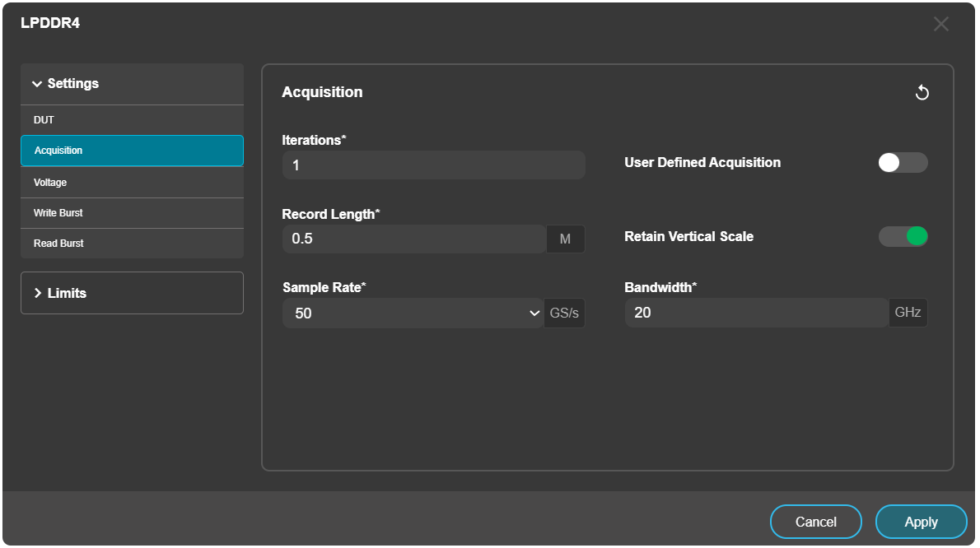Switch to Read Burst settings
Viewport: 980px width, 548px height.
pyautogui.click(x=132, y=244)
